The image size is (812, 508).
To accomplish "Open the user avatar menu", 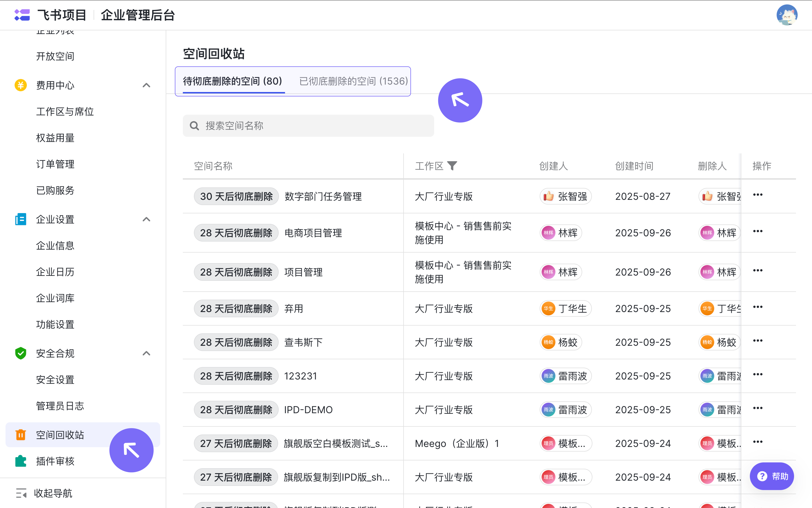I will tap(787, 15).
